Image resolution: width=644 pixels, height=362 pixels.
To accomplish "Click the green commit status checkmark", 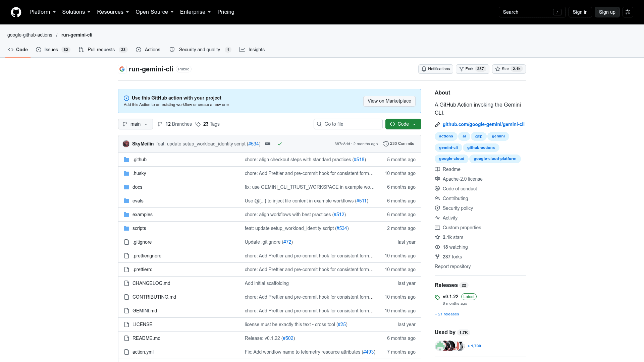I will click(280, 144).
